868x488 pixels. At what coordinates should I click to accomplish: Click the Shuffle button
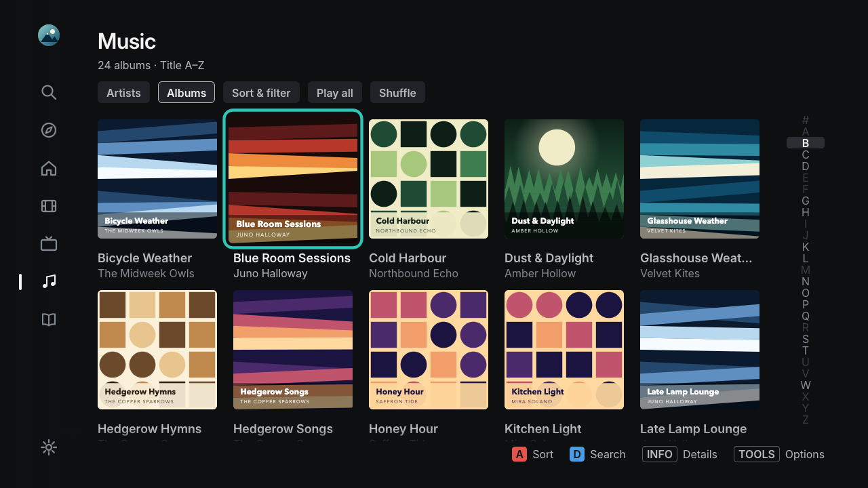397,93
